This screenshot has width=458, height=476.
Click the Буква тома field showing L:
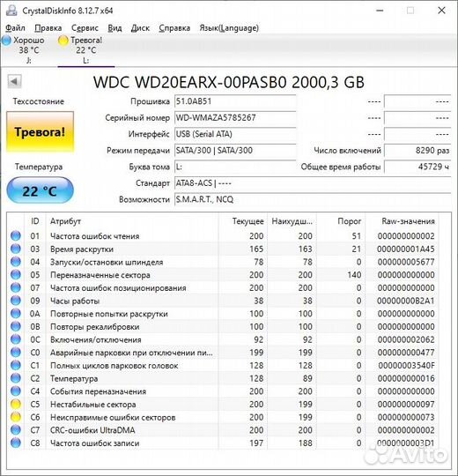[235, 167]
